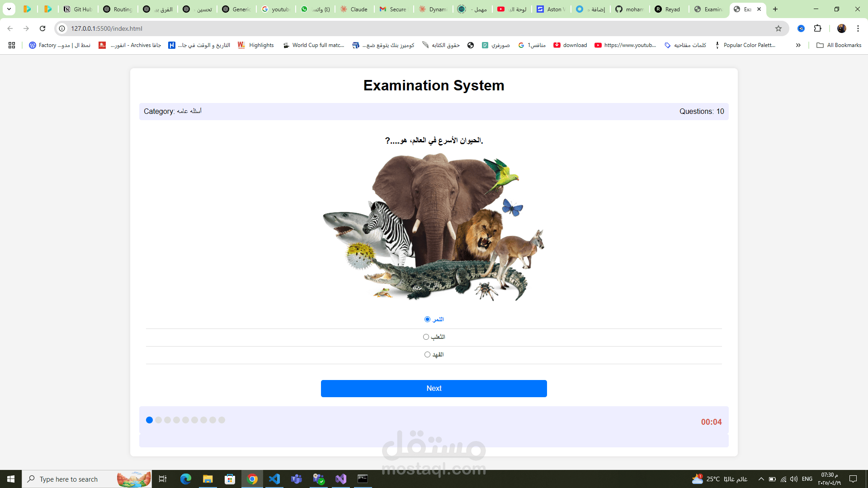
Task: Select the الثعلب radio option
Action: coord(426,337)
